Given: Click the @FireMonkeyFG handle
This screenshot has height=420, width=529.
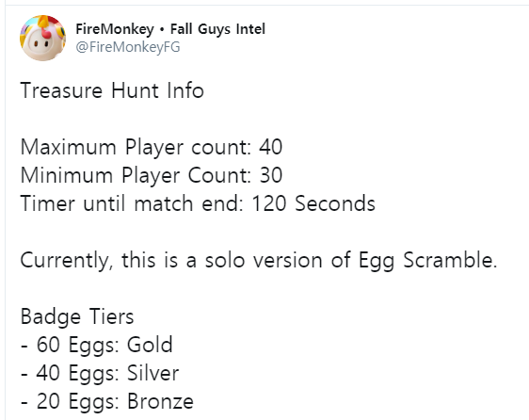Looking at the screenshot, I should point(128,47).
